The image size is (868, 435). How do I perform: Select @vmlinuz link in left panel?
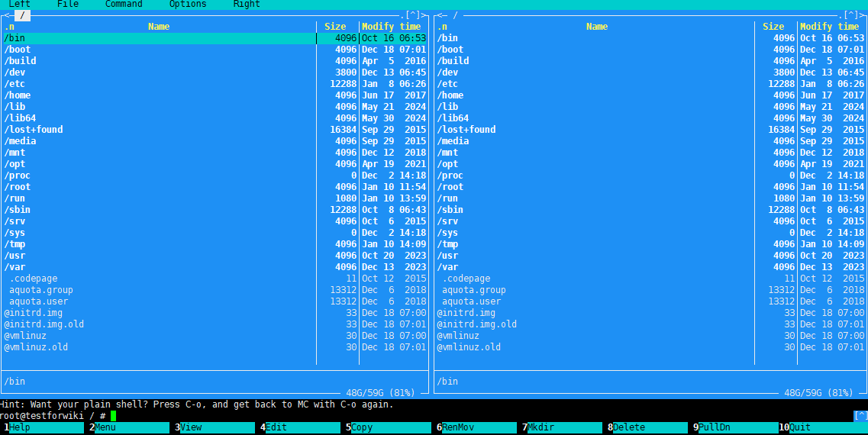coord(215,336)
